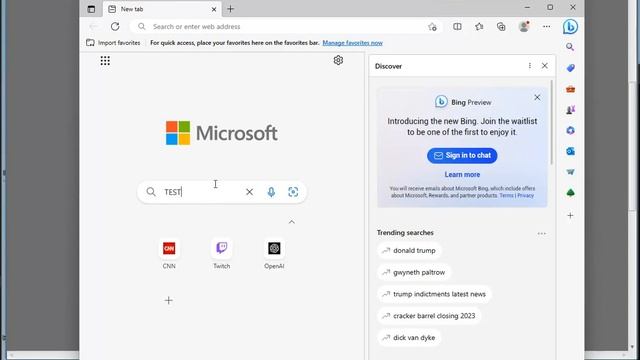Search trending topic gwyneth paltrow
This screenshot has width=640, height=360.
(414, 272)
